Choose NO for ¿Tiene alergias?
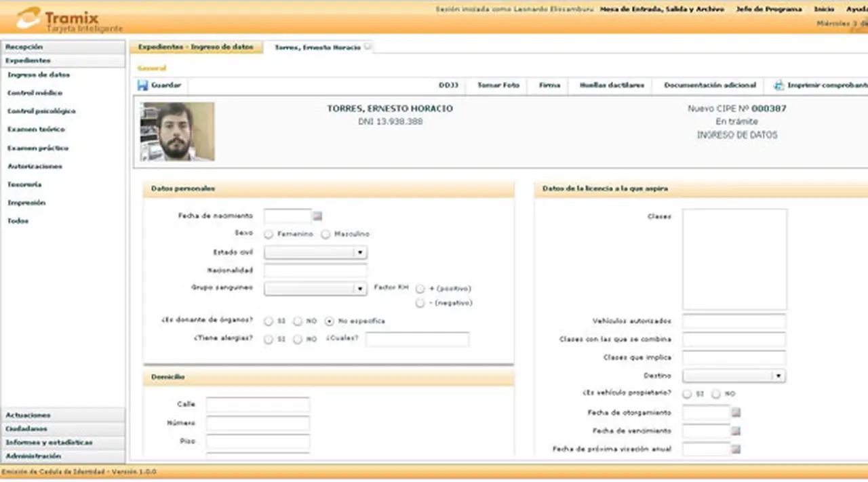The width and height of the screenshot is (868, 482). click(298, 339)
